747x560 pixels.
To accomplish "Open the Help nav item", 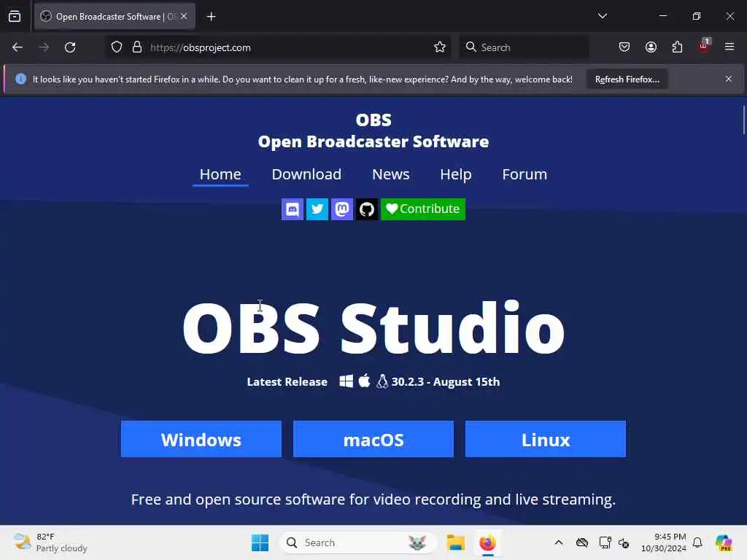I will pos(455,174).
